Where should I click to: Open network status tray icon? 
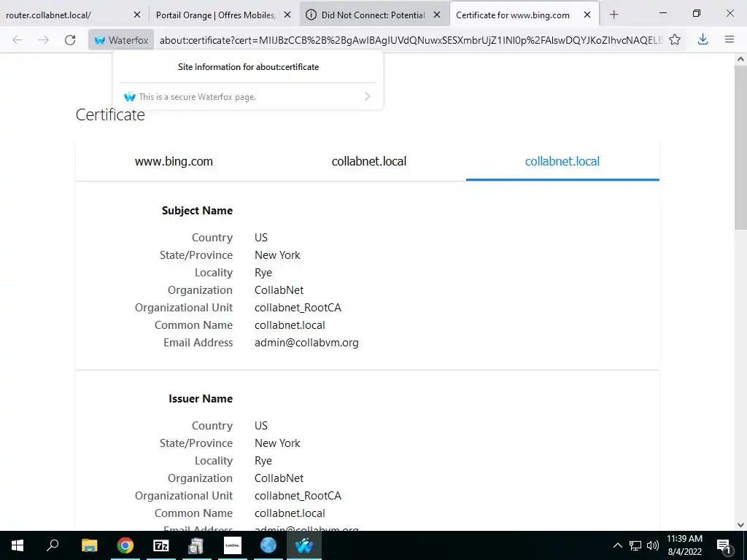(635, 545)
